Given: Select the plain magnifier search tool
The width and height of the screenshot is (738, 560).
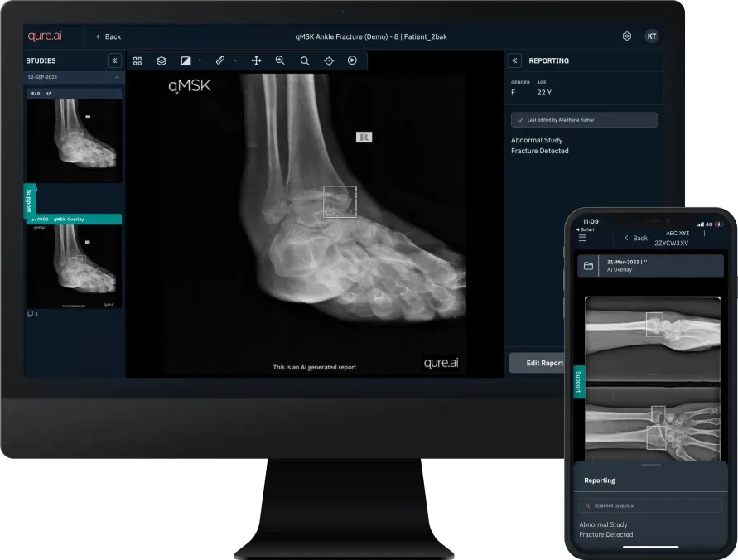Looking at the screenshot, I should point(305,60).
